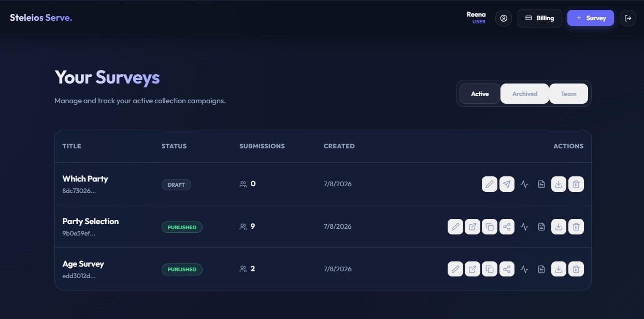Open the Billing page
This screenshot has width=644, height=319.
click(x=539, y=18)
